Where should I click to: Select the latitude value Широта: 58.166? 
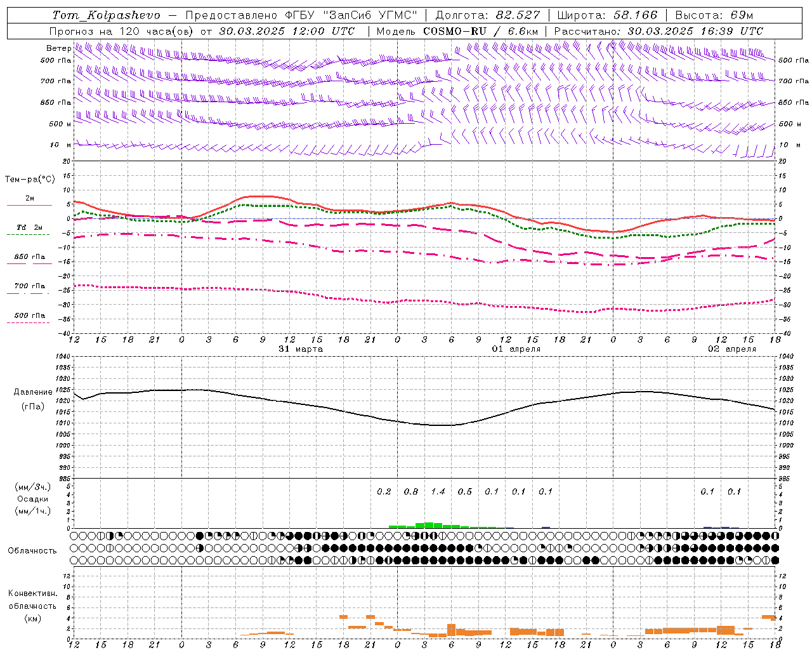point(608,15)
